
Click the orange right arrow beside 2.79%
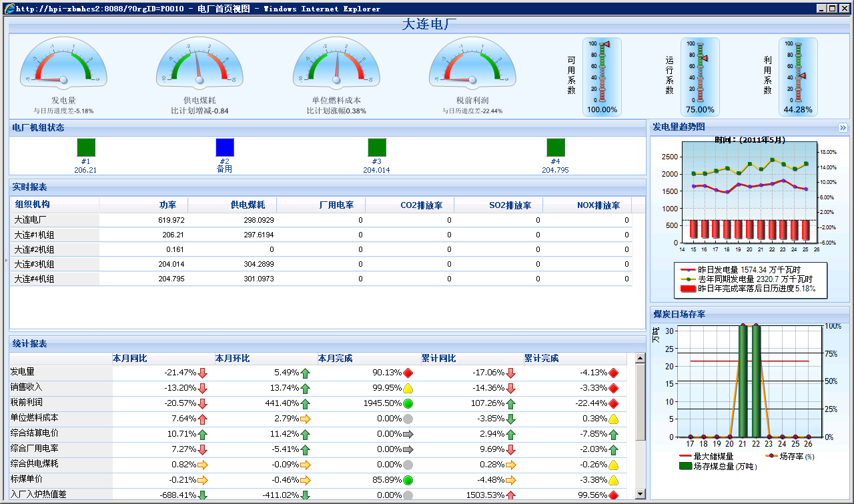coord(306,419)
